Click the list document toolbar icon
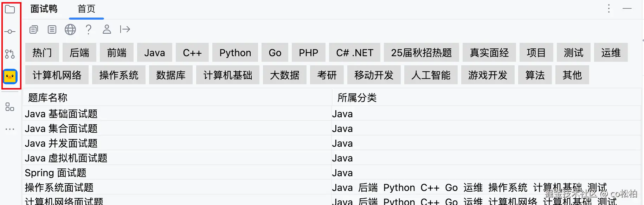 [52, 29]
